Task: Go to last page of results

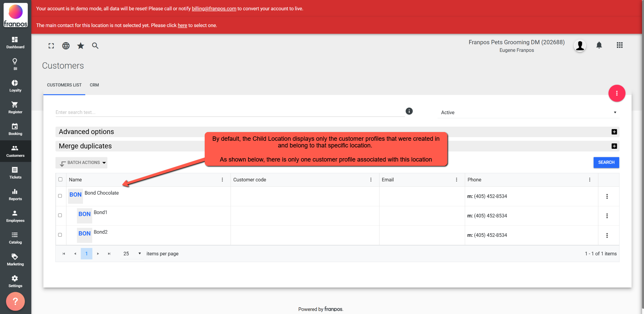Action: click(x=109, y=254)
